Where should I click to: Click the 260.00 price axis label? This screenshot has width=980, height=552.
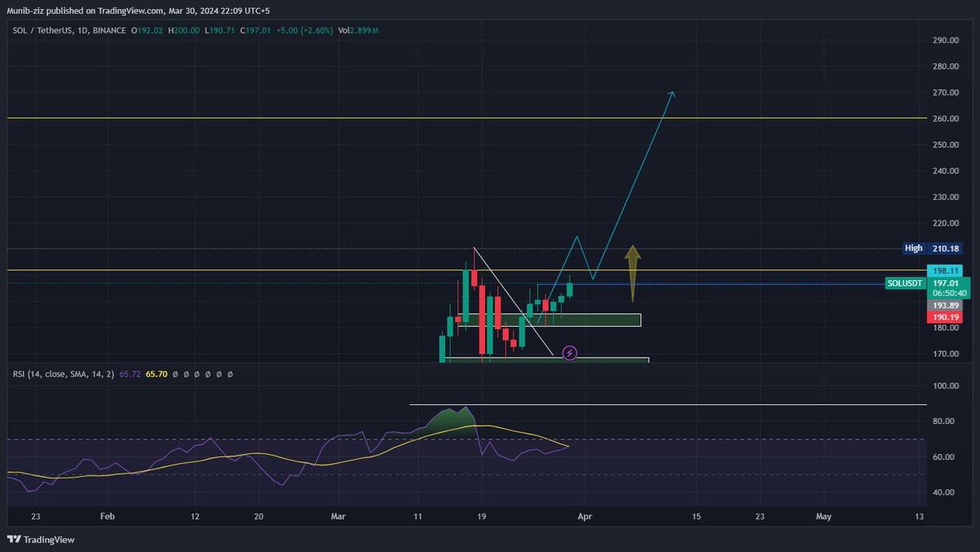point(945,118)
